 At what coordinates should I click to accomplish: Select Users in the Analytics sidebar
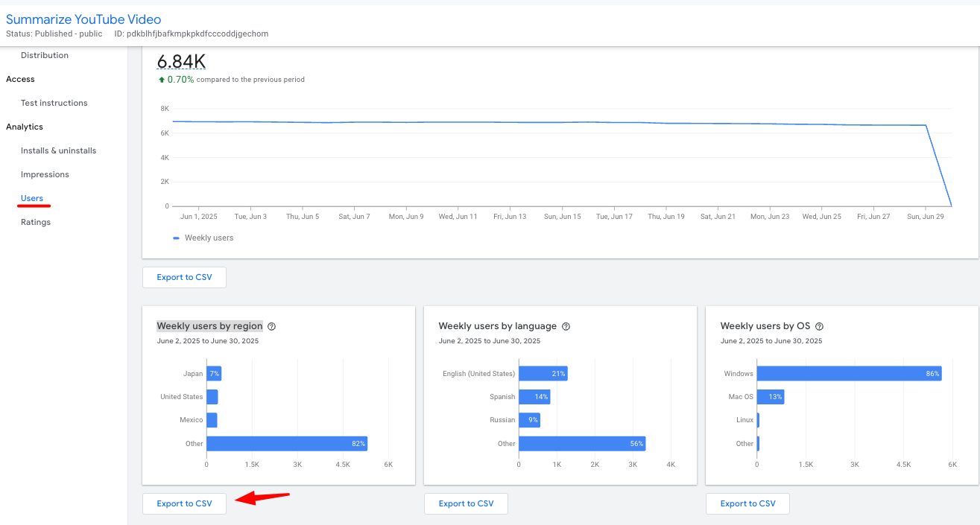32,198
